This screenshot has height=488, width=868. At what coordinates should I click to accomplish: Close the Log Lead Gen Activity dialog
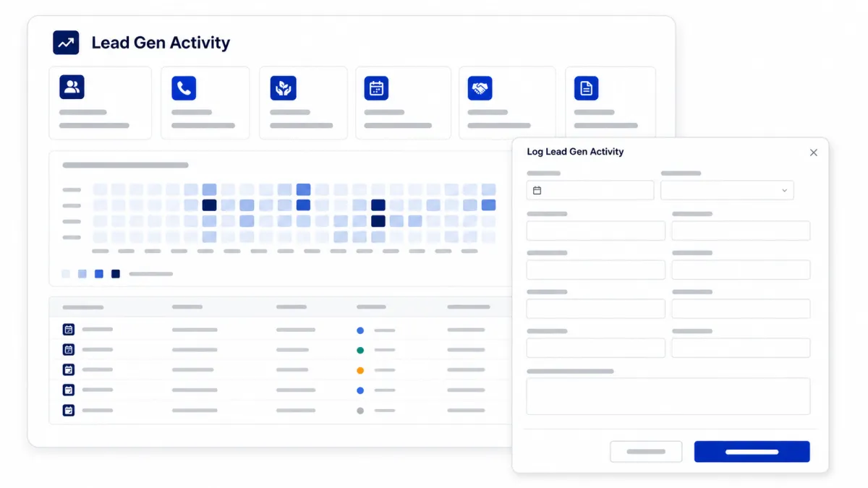[814, 153]
